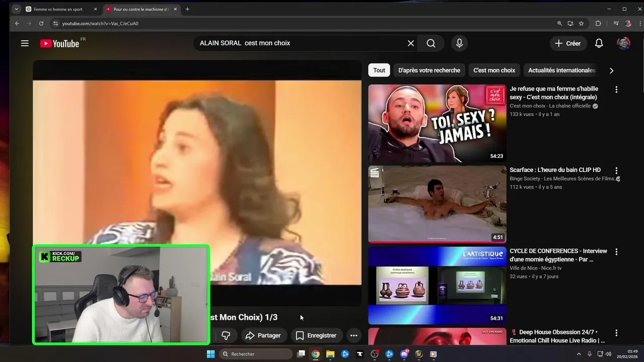The image size is (644, 362).
Task: Open more actions for the video
Action: pos(354,335)
